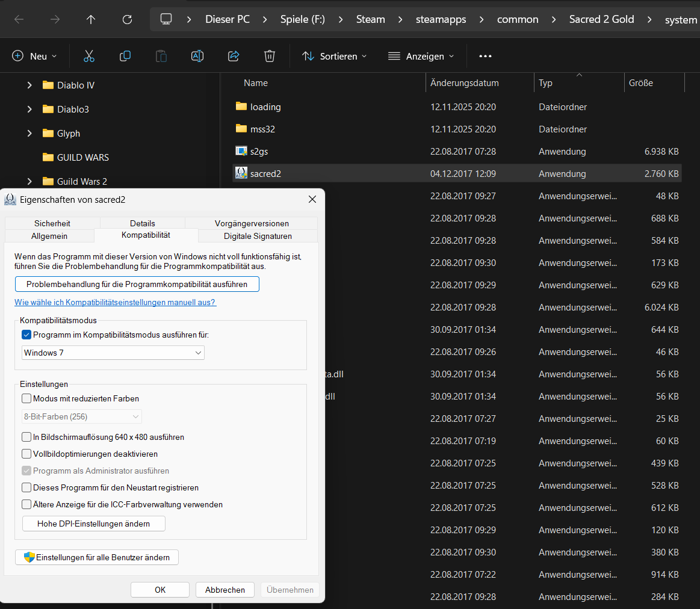
Task: Open the Neu dropdown menu
Action: coord(34,56)
